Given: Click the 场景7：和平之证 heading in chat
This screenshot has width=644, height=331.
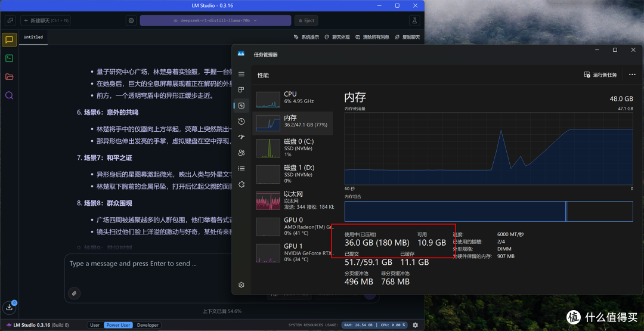Looking at the screenshot, I should (x=108, y=157).
